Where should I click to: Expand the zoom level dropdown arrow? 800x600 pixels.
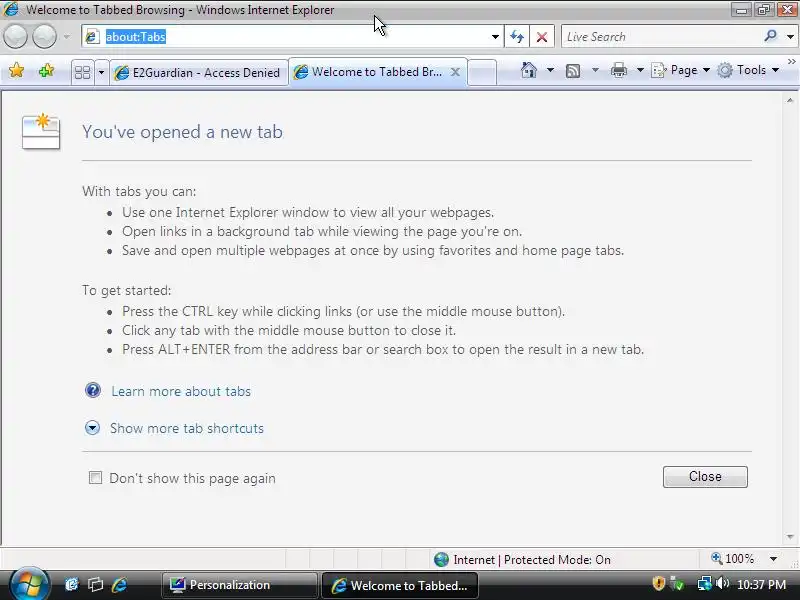coord(773,559)
